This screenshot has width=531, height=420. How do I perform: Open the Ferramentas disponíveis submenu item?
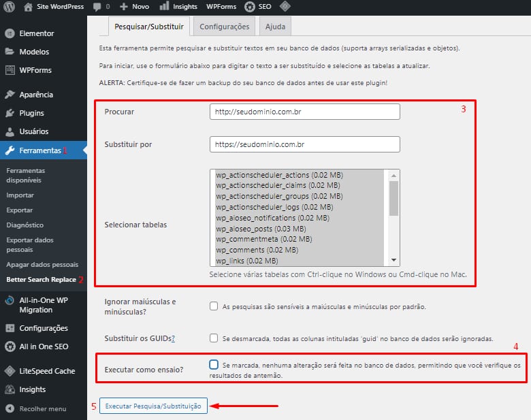tap(25, 175)
